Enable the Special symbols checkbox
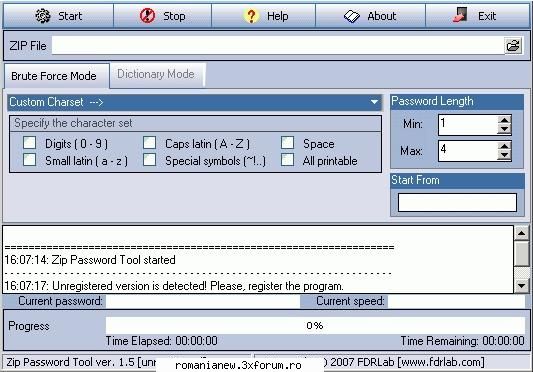The width and height of the screenshot is (533, 372). tap(150, 159)
